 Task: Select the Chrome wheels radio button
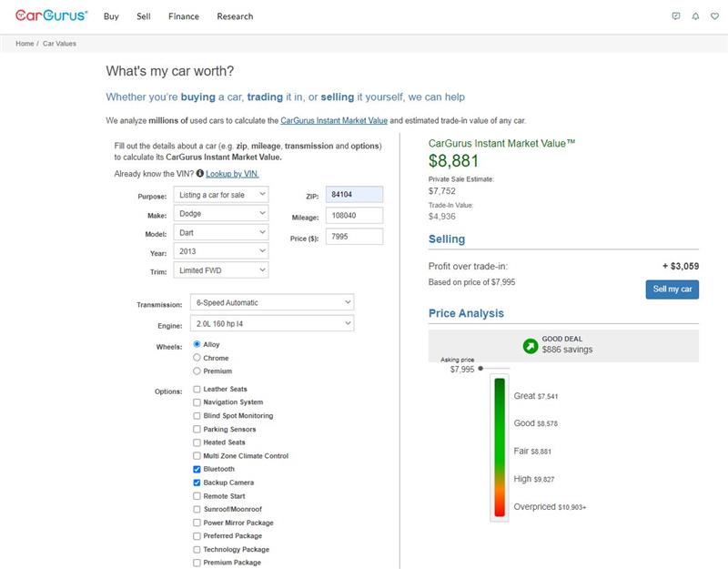197,358
